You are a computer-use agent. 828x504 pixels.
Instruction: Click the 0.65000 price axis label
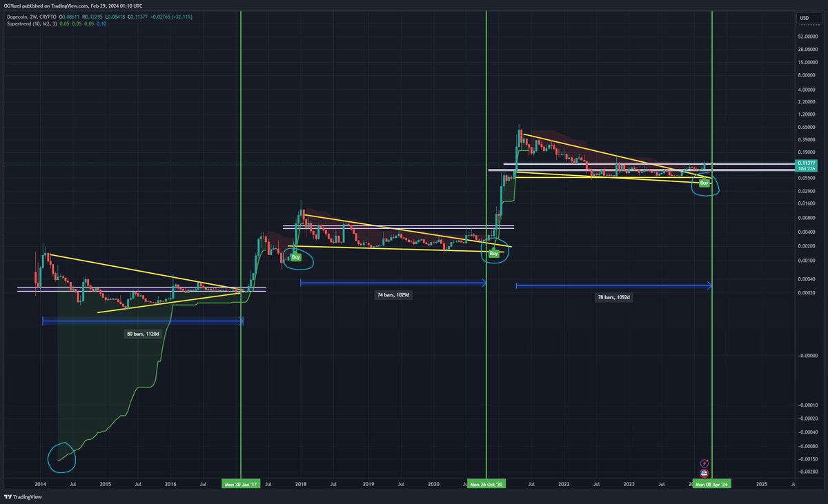coord(807,128)
